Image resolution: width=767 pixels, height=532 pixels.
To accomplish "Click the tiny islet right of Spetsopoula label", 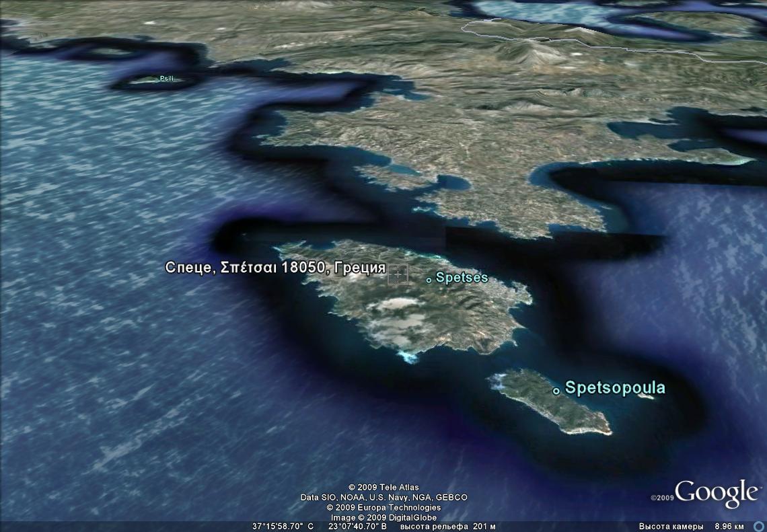I will pyautogui.click(x=646, y=397).
